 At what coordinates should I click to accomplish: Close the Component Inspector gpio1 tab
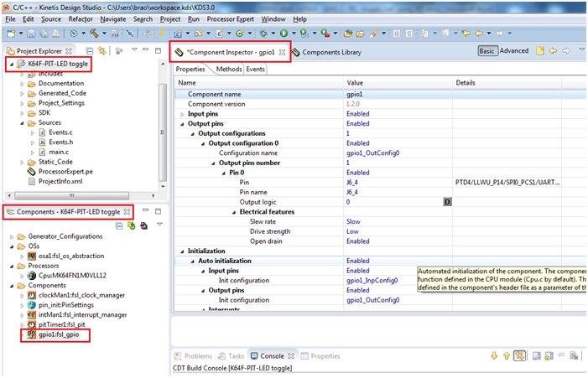click(282, 53)
